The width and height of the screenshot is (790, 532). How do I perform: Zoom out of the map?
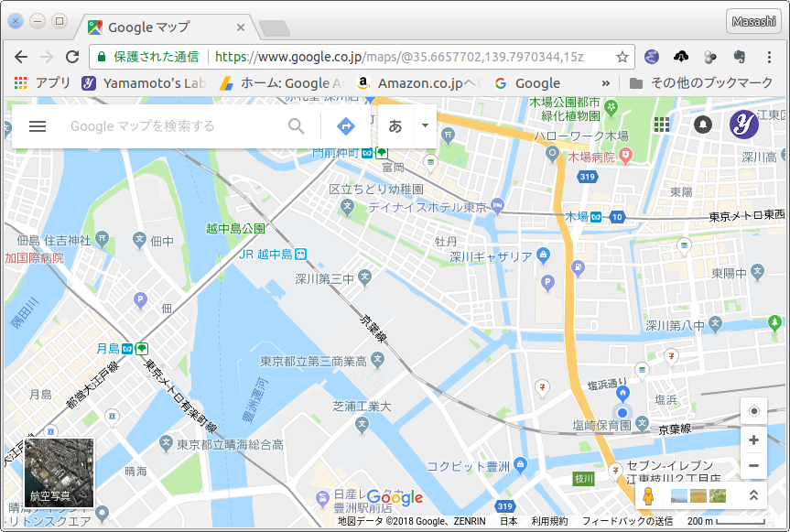coord(753,465)
